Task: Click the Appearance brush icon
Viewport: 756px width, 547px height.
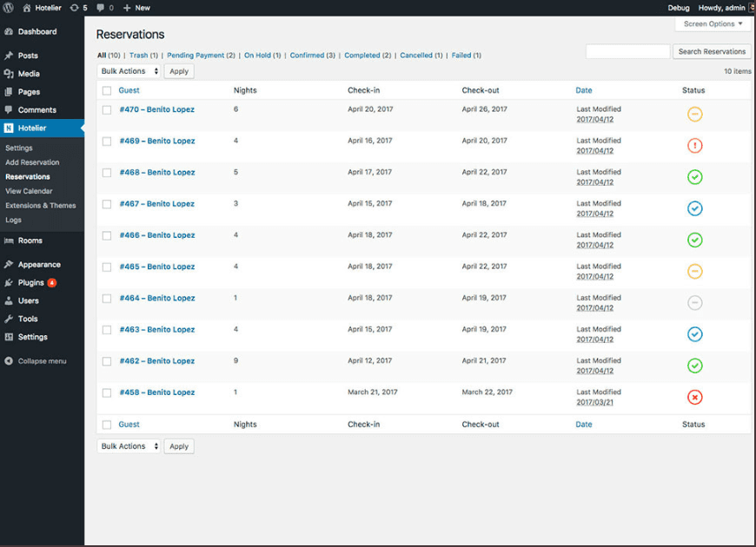Action: pos(9,265)
